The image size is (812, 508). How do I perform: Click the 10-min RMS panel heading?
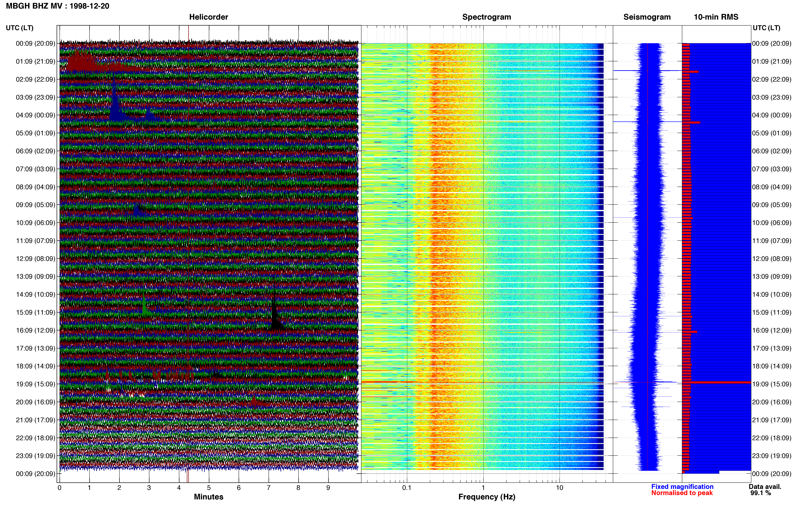[716, 17]
